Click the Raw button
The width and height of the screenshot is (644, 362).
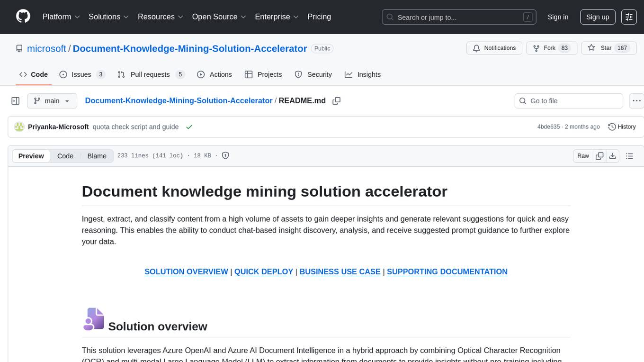[583, 156]
